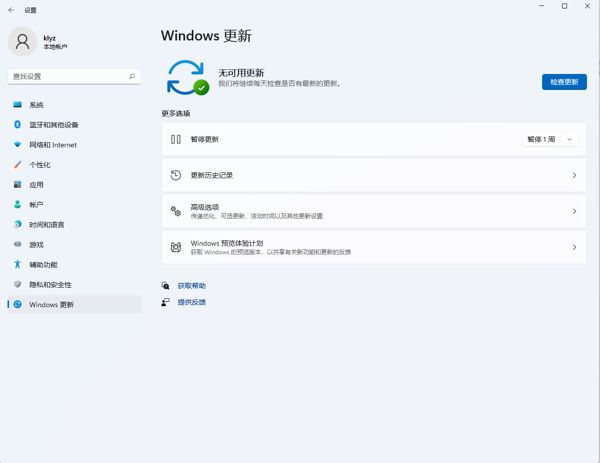Click the 获取帮助 help icon
Screen dimensions: 600x463
(x=165, y=285)
